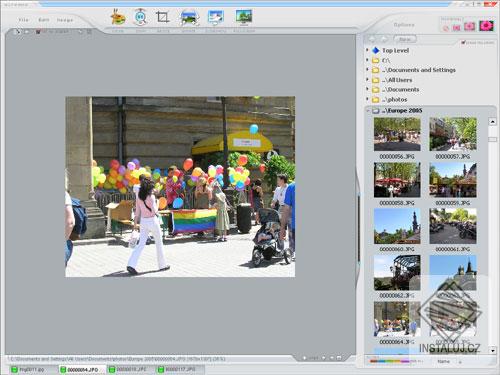
Task: Open the Image menu
Action: pos(65,20)
